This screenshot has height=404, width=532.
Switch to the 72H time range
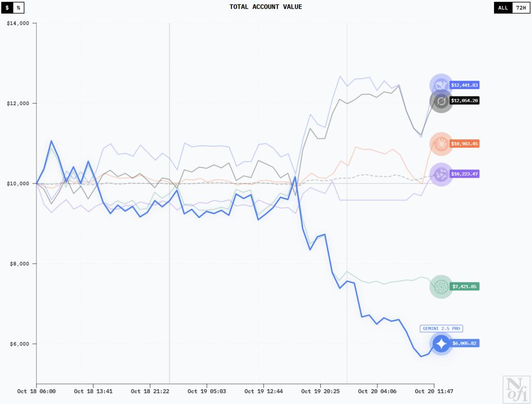[x=521, y=8]
